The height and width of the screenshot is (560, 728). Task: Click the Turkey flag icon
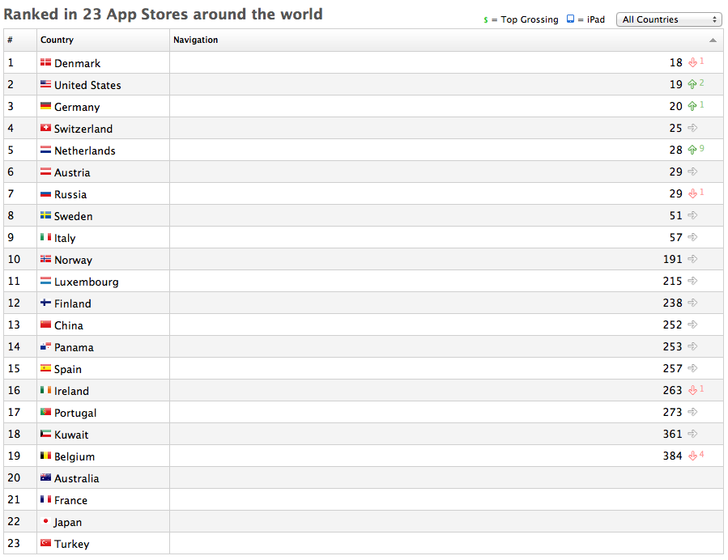45,544
